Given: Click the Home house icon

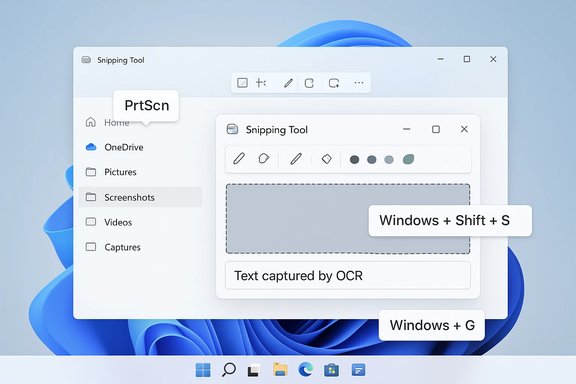Looking at the screenshot, I should click(90, 122).
